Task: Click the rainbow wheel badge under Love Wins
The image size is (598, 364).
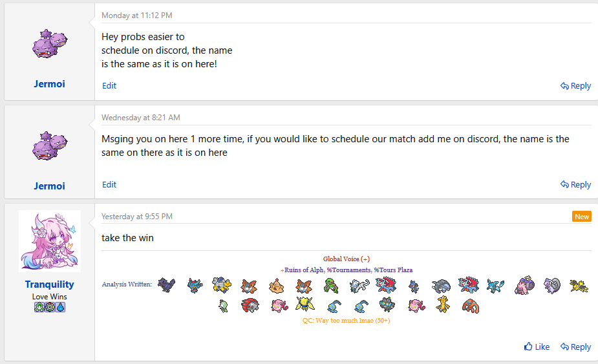Action: coord(50,306)
